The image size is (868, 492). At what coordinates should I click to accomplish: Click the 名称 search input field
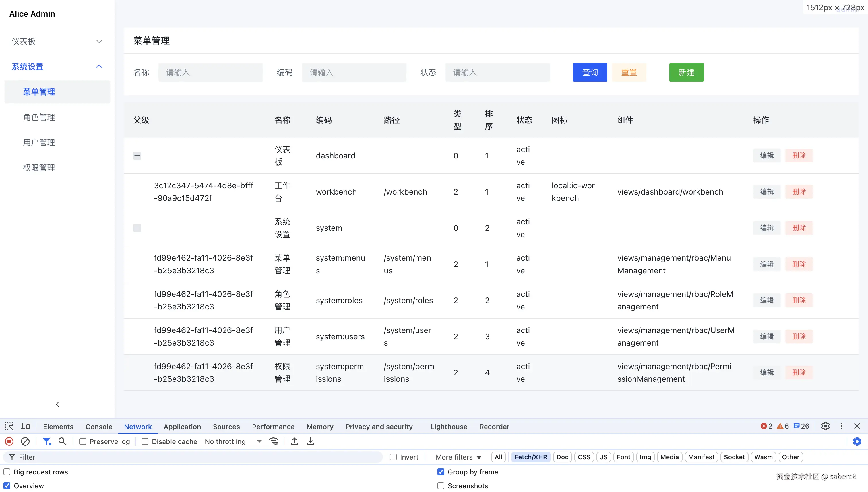(210, 72)
